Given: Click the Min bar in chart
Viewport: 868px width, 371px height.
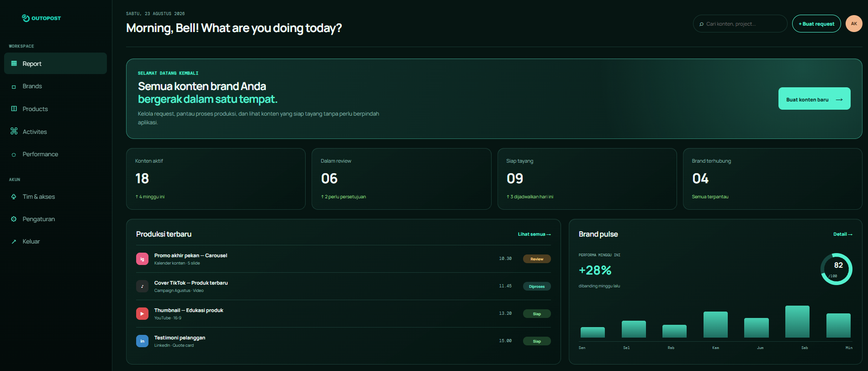Looking at the screenshot, I should click(x=838, y=325).
